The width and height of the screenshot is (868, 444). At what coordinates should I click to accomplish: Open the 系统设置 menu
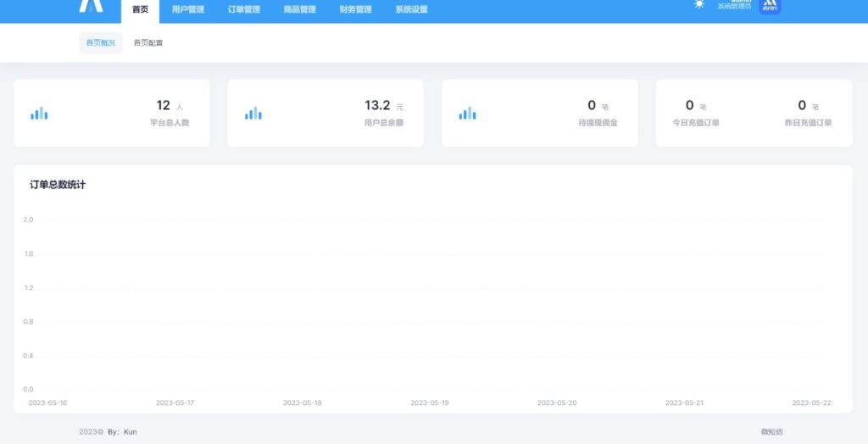[411, 9]
